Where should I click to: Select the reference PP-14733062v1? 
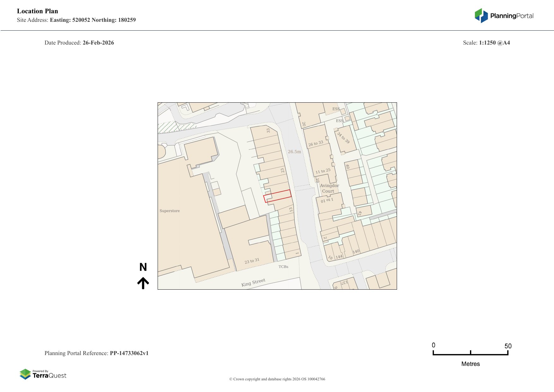(x=129, y=353)
